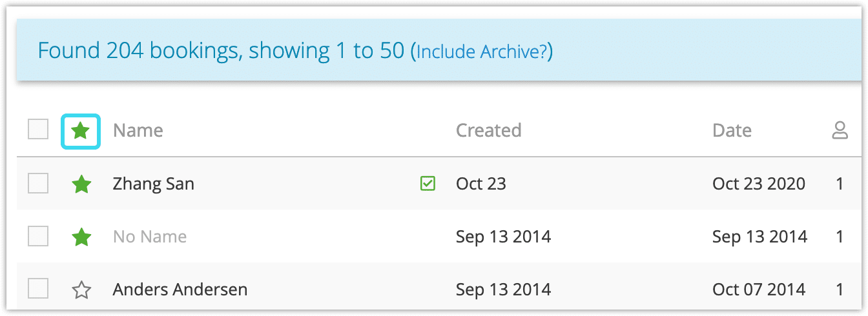Open the Include Archive? link
This screenshot has height=316, width=868.
click(x=482, y=52)
